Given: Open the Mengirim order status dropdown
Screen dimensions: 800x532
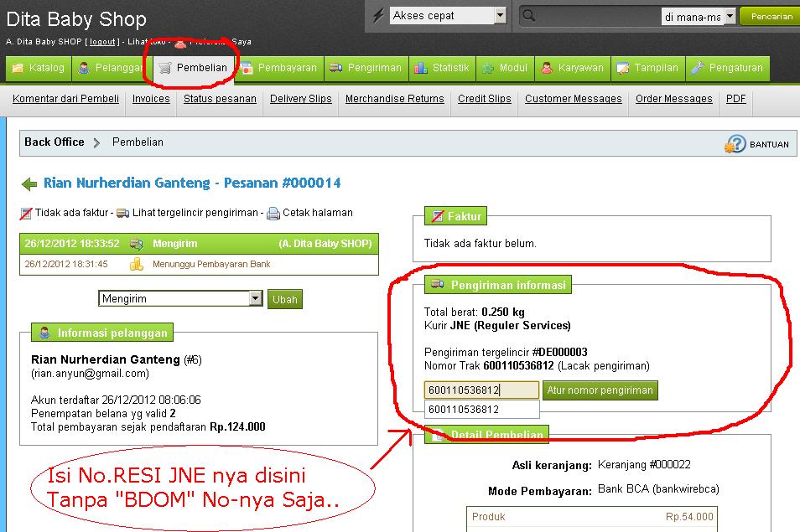Looking at the screenshot, I should pos(180,298).
